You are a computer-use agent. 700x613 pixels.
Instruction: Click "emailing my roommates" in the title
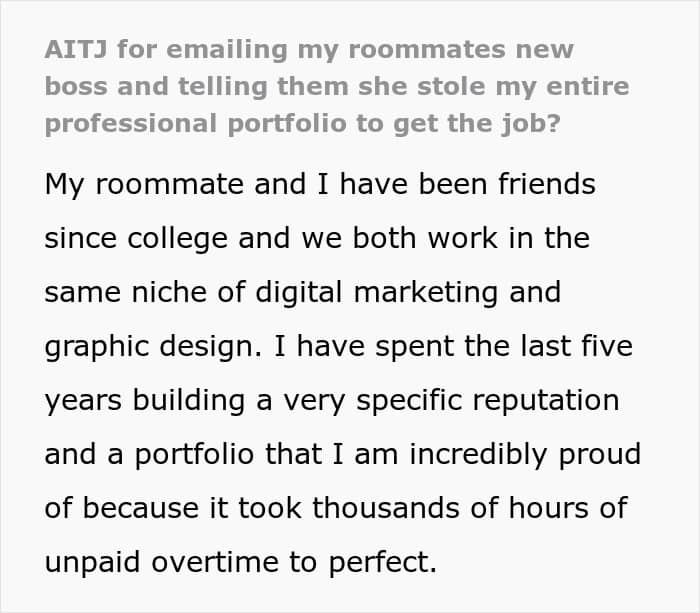pyautogui.click(x=344, y=51)
